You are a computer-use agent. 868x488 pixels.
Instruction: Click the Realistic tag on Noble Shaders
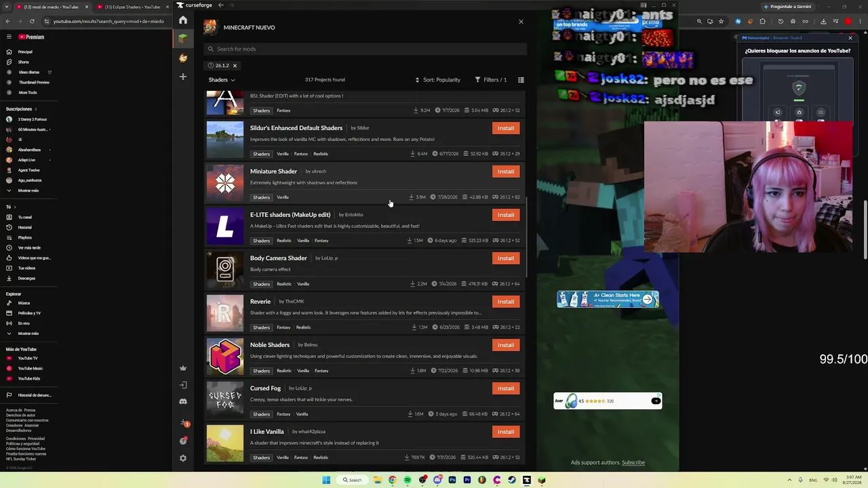(x=284, y=371)
